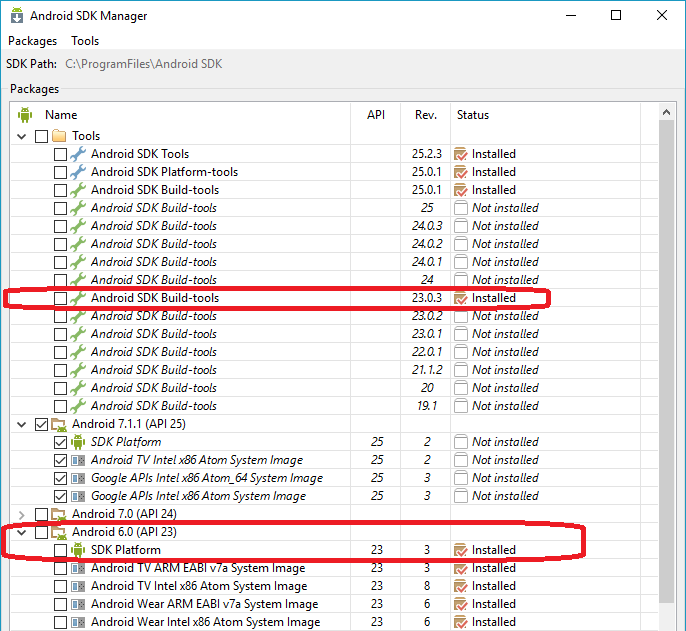Image resolution: width=686 pixels, height=631 pixels.
Task: Check the Android SDK Platform-tools checkbox
Action: [60, 172]
